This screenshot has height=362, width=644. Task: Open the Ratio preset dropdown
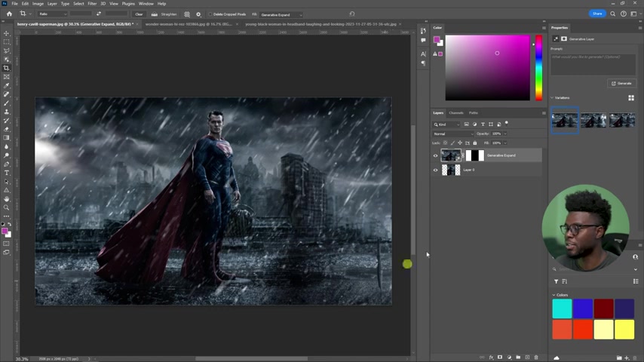tap(53, 14)
